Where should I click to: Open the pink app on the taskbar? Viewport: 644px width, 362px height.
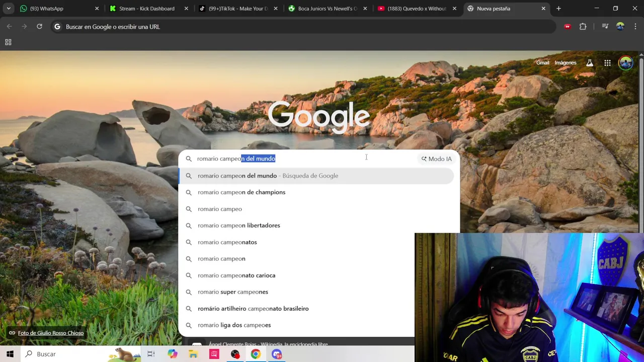[214, 354]
